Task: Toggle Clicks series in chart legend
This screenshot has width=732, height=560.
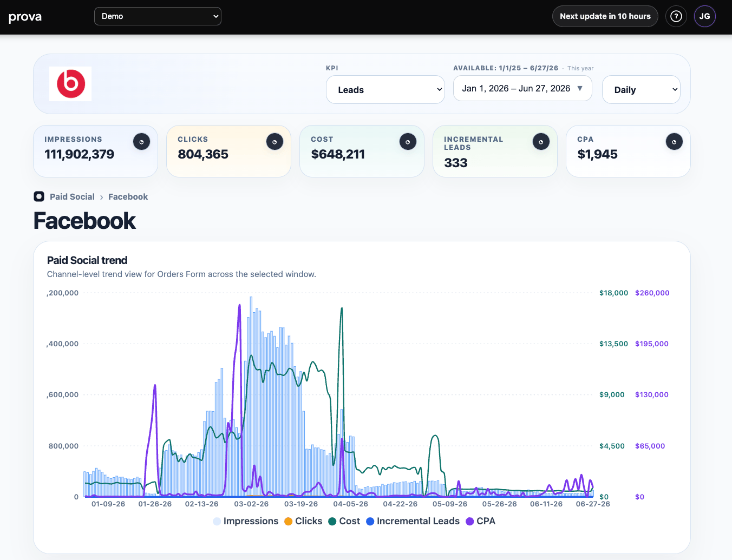Action: 303,521
